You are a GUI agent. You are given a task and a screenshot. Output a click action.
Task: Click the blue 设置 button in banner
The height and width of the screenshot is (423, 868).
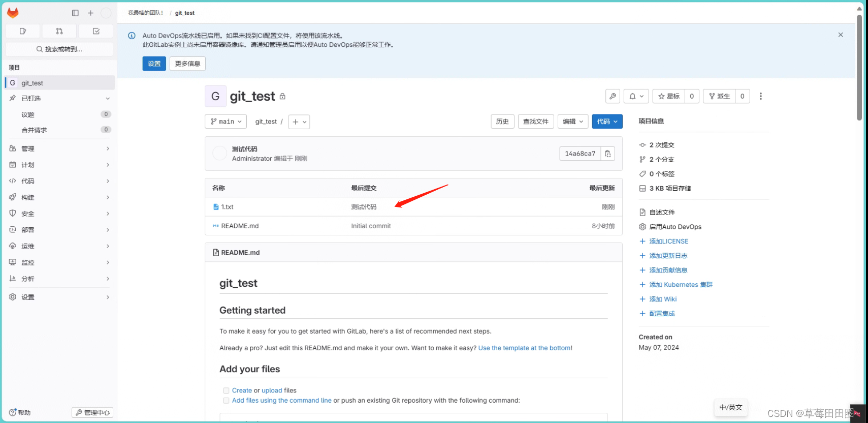click(154, 64)
